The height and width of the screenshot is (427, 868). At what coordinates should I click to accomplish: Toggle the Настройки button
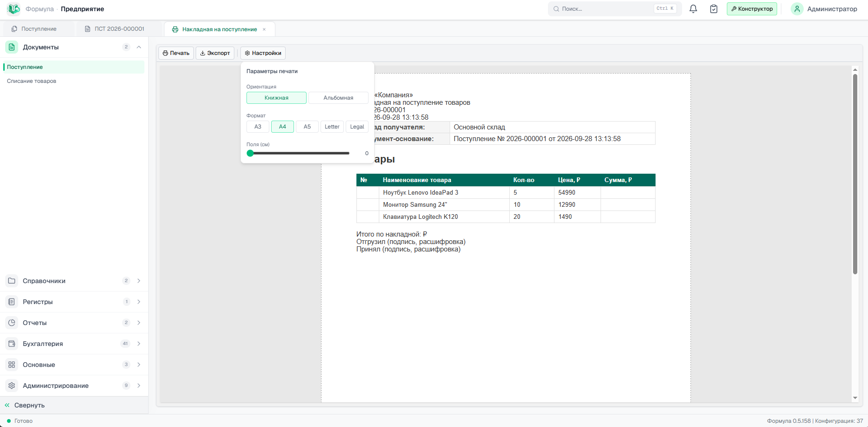point(263,53)
